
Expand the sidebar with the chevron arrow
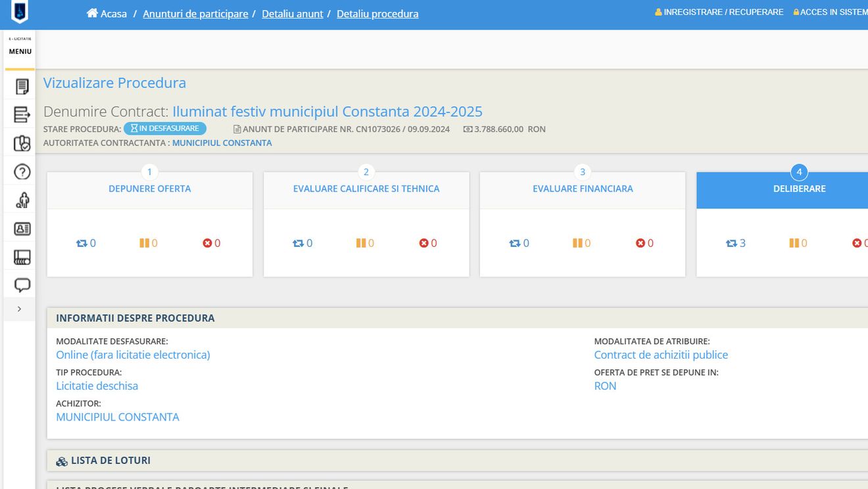19,309
